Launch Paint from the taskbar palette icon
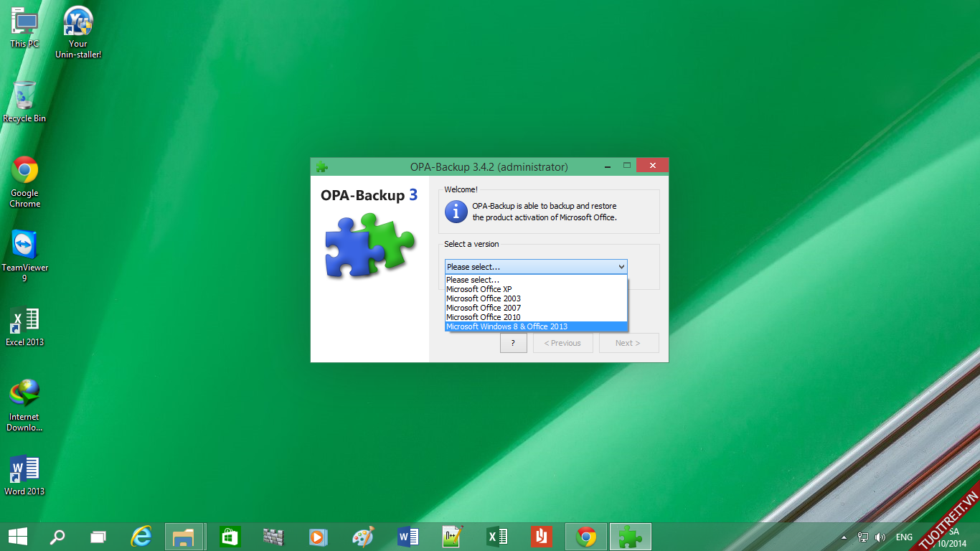Screen dimensions: 980x551 [x=363, y=537]
